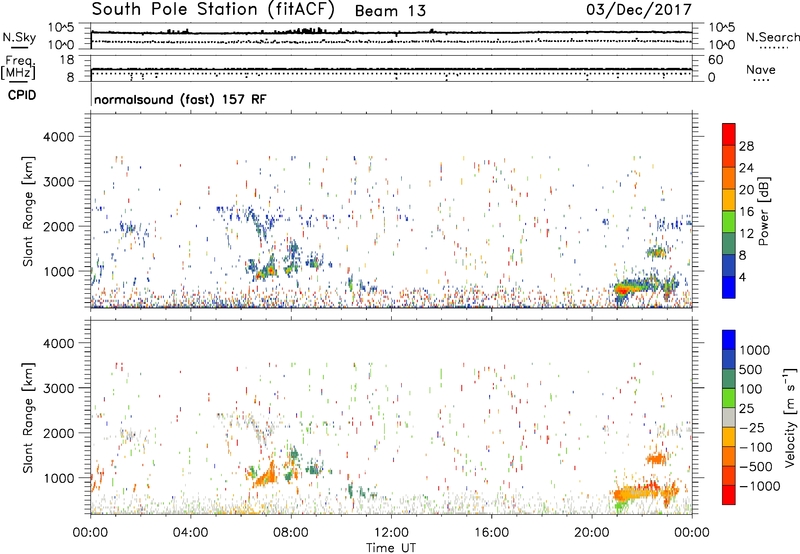Click the '28' value on power colorbar
The height and width of the screenshot is (554, 800).
(x=746, y=146)
